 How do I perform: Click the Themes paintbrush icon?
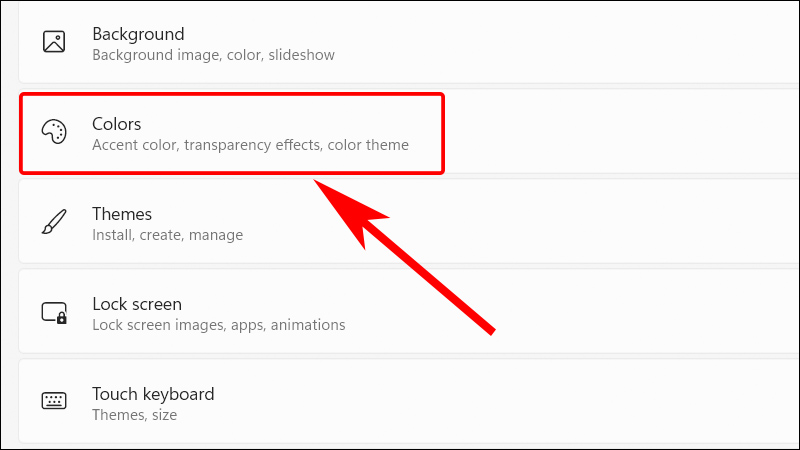coord(53,223)
